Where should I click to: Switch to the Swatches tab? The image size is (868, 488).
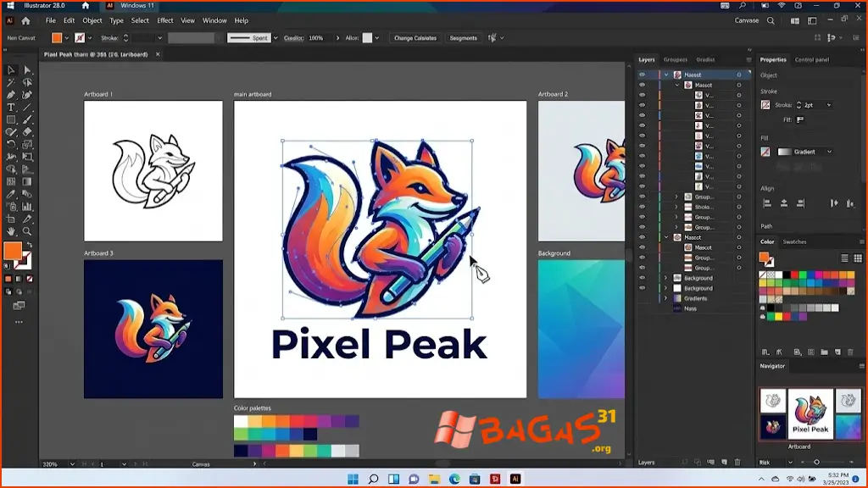pyautogui.click(x=794, y=241)
